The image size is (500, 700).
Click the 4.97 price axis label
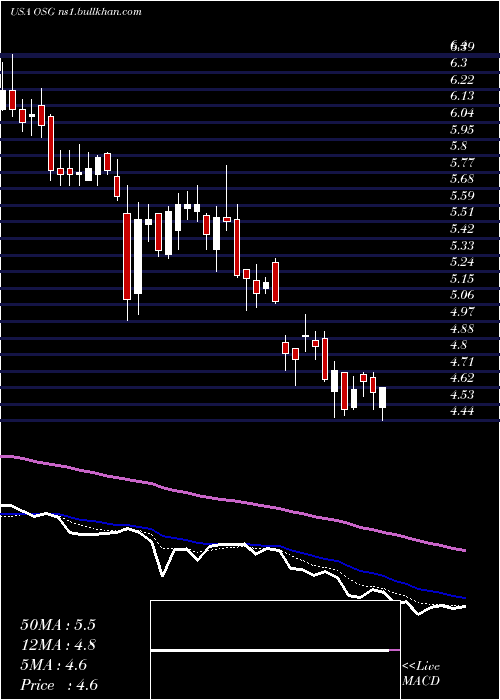[x=462, y=312]
